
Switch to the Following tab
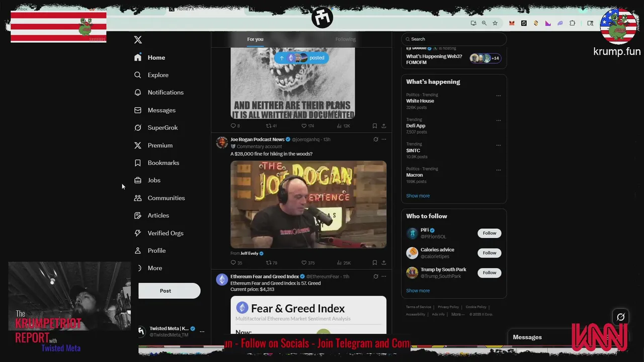[346, 39]
